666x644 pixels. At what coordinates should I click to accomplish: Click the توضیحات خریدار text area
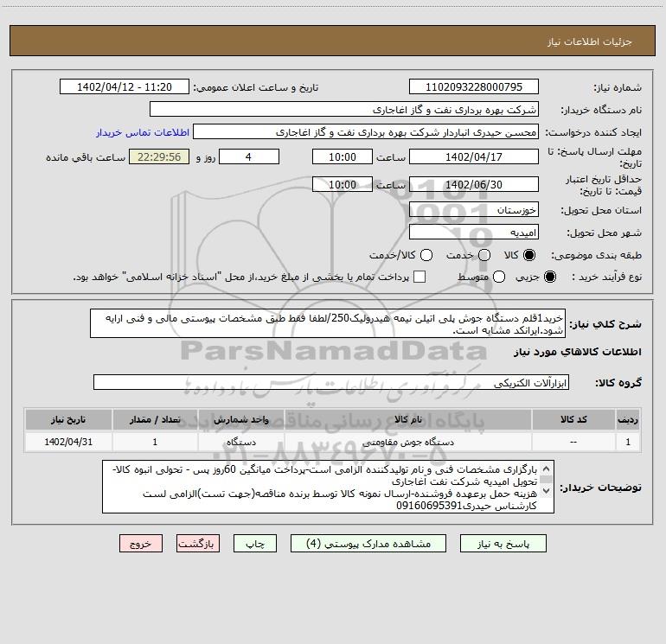328,487
